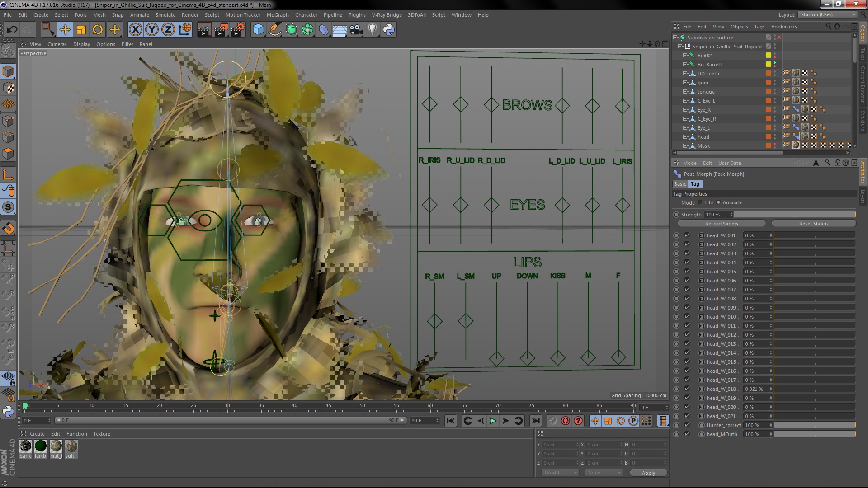Go to start of animation
The image size is (868, 488).
point(451,421)
